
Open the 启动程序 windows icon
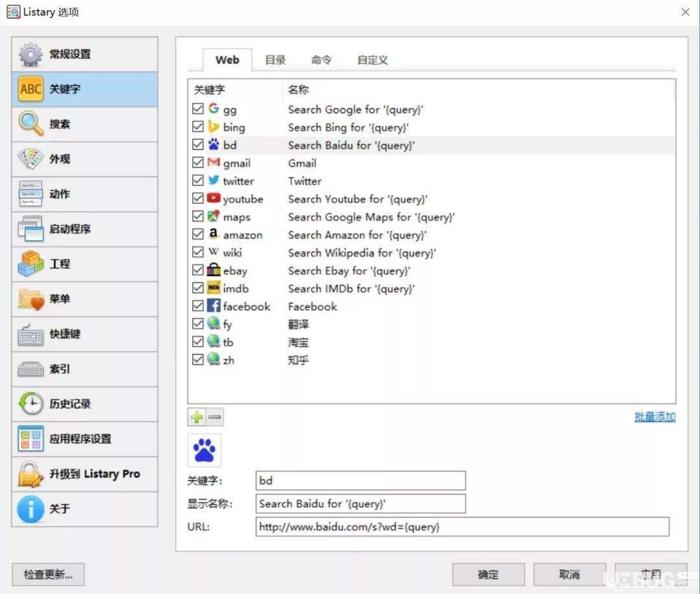coord(30,229)
